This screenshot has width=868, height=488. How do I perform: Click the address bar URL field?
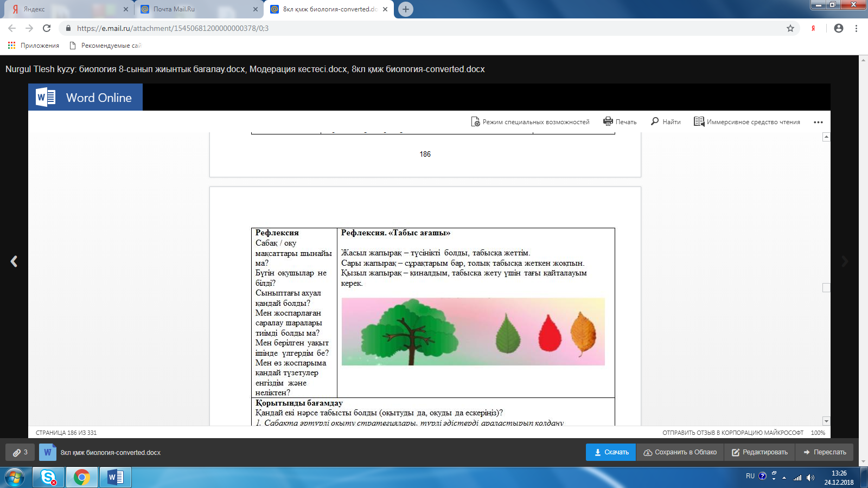click(429, 28)
